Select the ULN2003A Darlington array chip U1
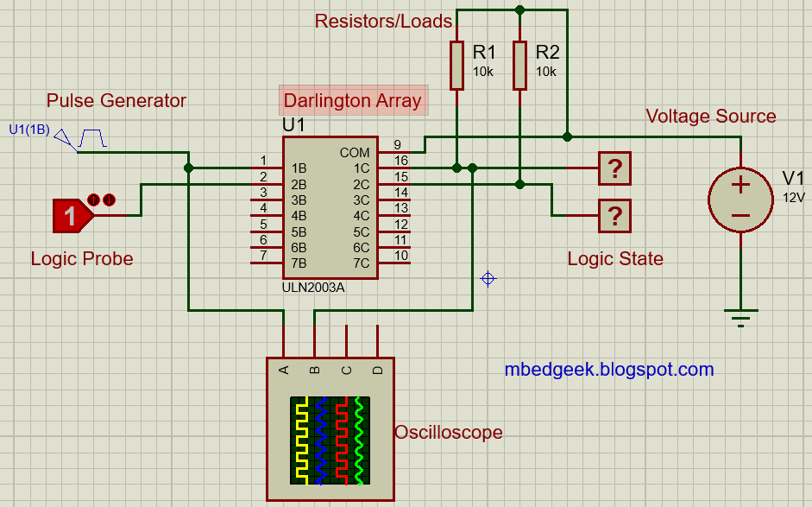 click(x=330, y=208)
